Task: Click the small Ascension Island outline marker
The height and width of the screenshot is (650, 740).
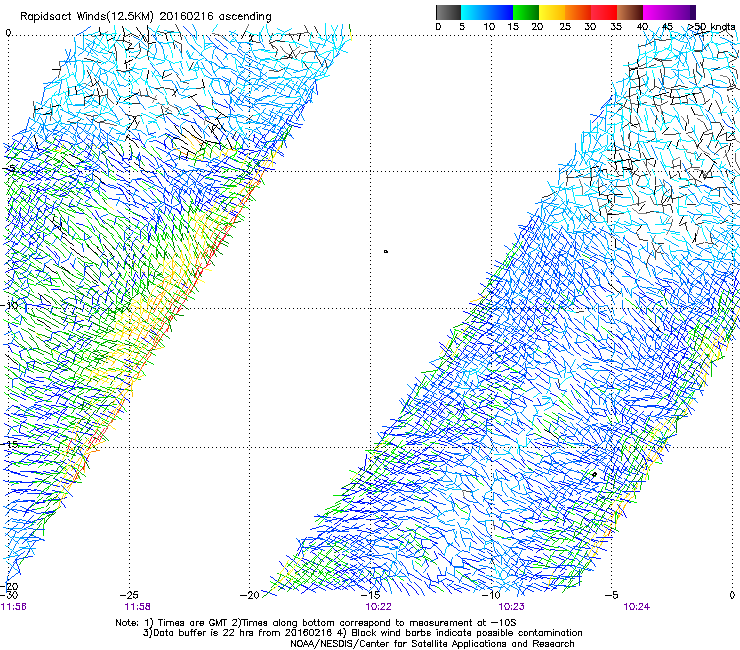Action: coord(386,252)
